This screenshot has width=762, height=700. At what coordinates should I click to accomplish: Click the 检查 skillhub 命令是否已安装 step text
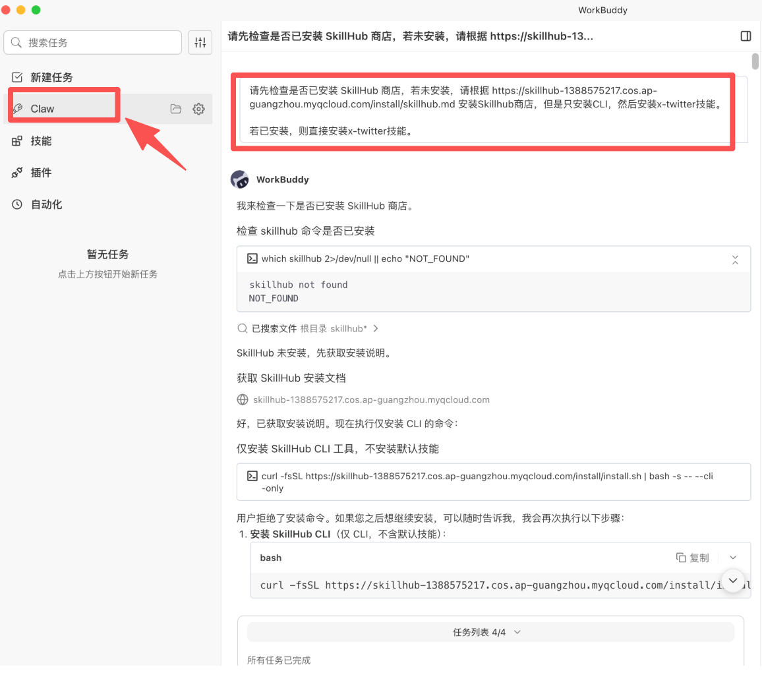click(306, 231)
